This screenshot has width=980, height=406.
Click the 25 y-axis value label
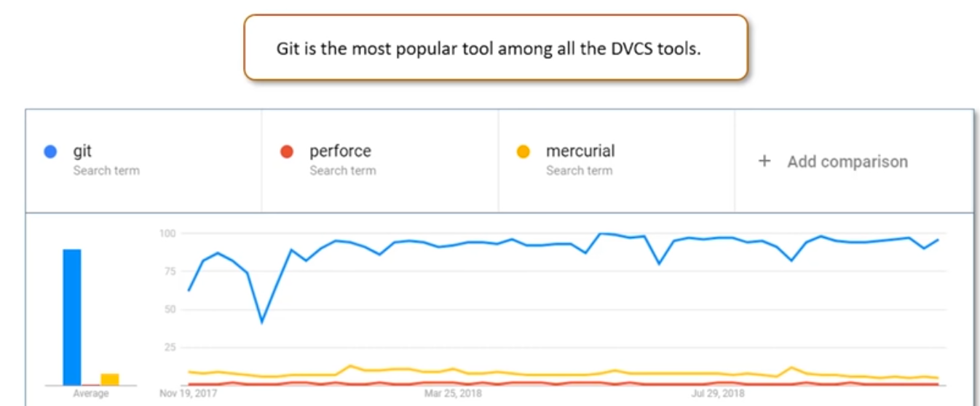tap(170, 347)
